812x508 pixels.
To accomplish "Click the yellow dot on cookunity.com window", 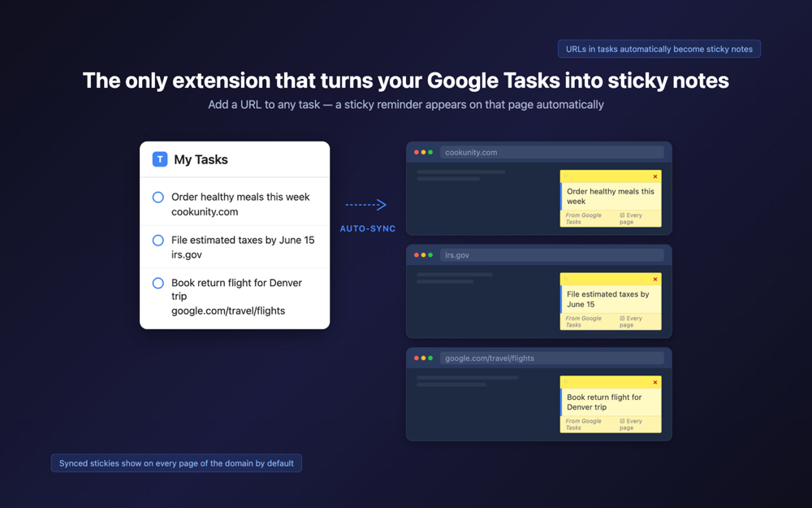I will pos(423,153).
